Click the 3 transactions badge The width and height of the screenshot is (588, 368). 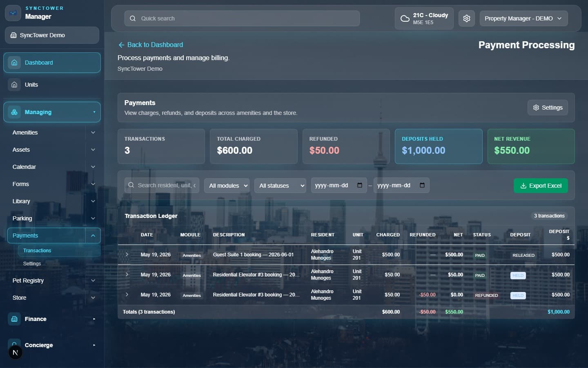pos(549,216)
